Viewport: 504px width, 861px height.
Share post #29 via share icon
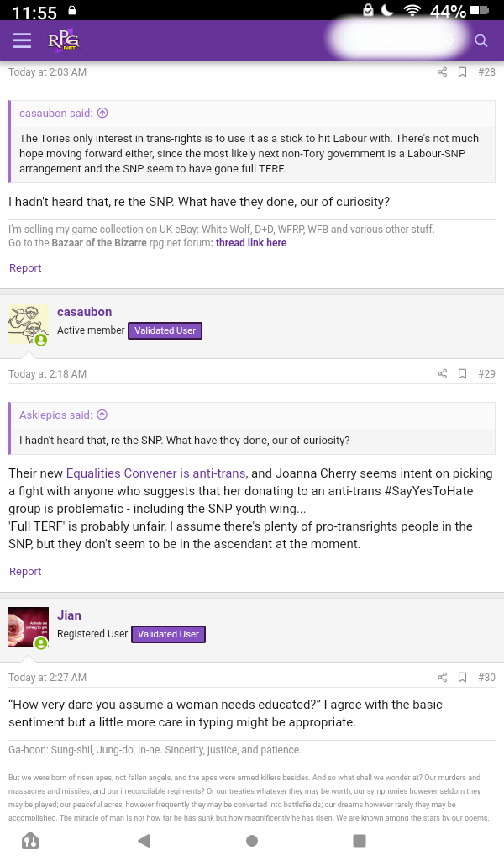click(442, 374)
